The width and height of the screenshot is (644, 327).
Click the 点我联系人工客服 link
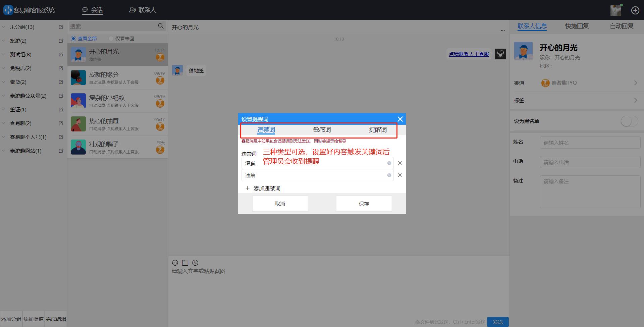469,54
